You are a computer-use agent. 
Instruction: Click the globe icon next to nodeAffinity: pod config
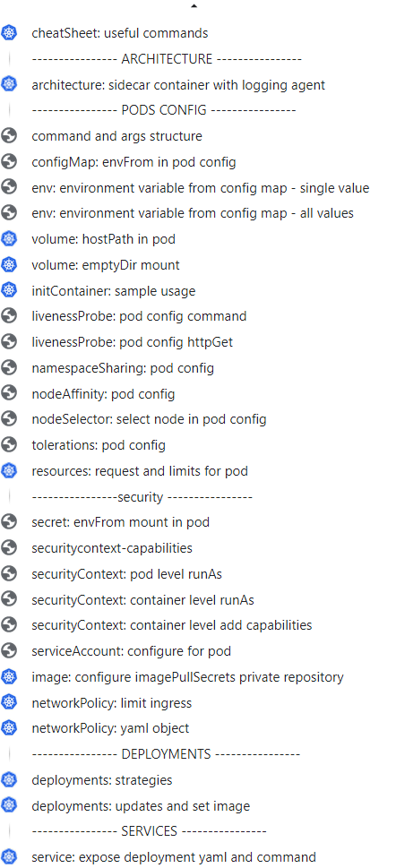pyautogui.click(x=10, y=393)
